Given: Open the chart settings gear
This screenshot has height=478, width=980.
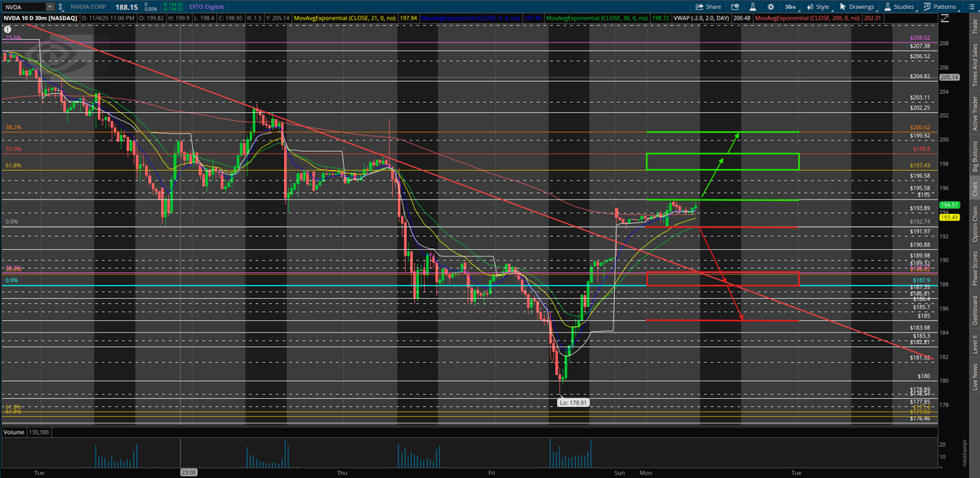Looking at the screenshot, I should pos(771,7).
